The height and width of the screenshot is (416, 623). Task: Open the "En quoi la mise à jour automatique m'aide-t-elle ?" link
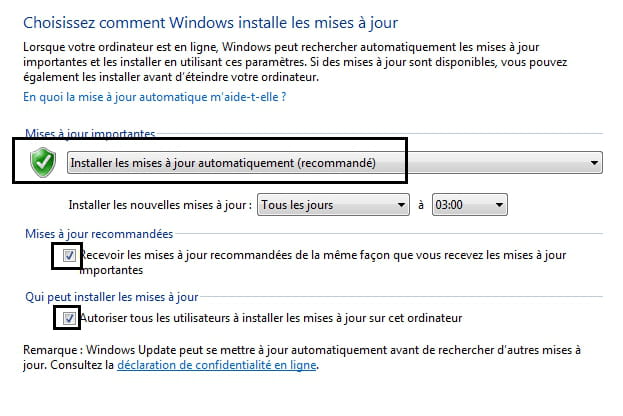(155, 97)
